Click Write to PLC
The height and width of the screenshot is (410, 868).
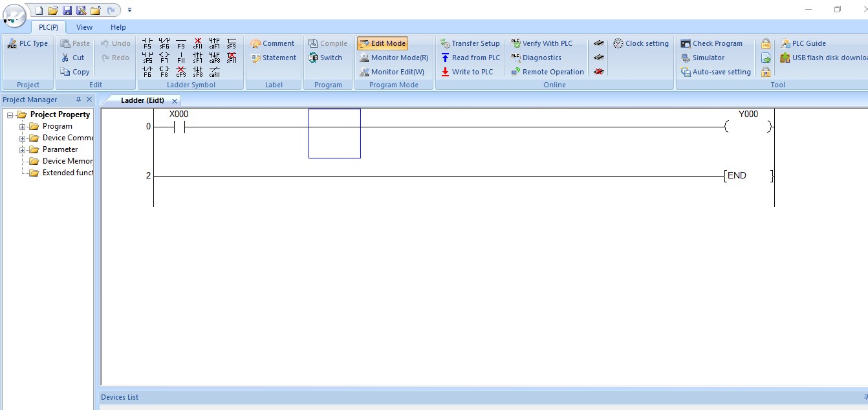(x=466, y=72)
